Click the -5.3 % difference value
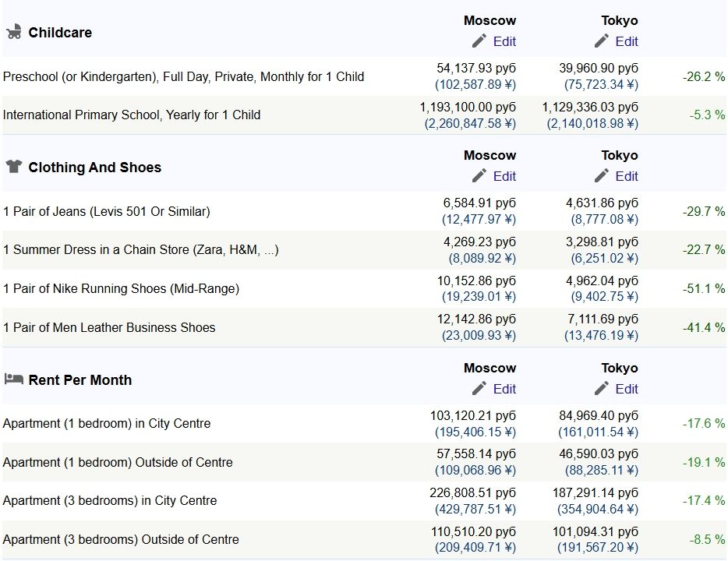Viewport: 728px width, 561px height. point(707,115)
